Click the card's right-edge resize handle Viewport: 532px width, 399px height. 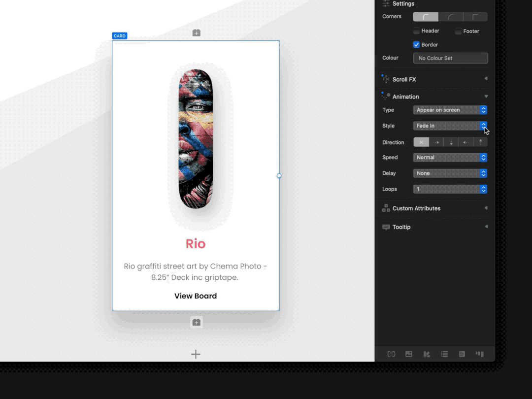(279, 176)
